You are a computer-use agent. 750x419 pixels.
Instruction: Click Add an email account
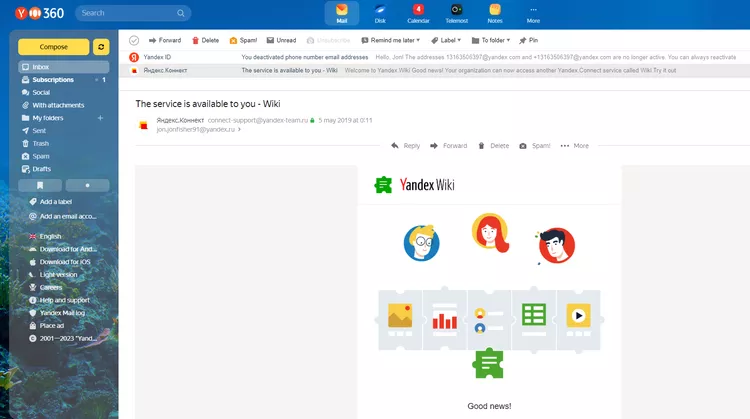(x=63, y=216)
